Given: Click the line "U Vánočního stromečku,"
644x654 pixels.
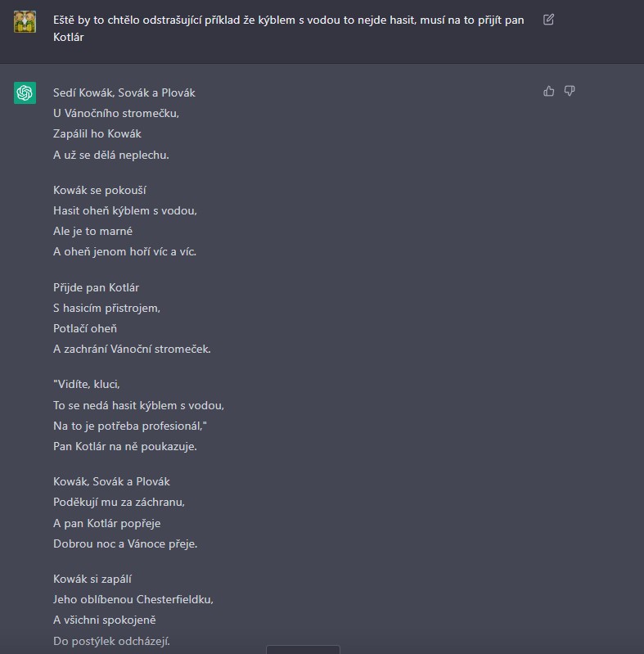Looking at the screenshot, I should pyautogui.click(x=116, y=113).
